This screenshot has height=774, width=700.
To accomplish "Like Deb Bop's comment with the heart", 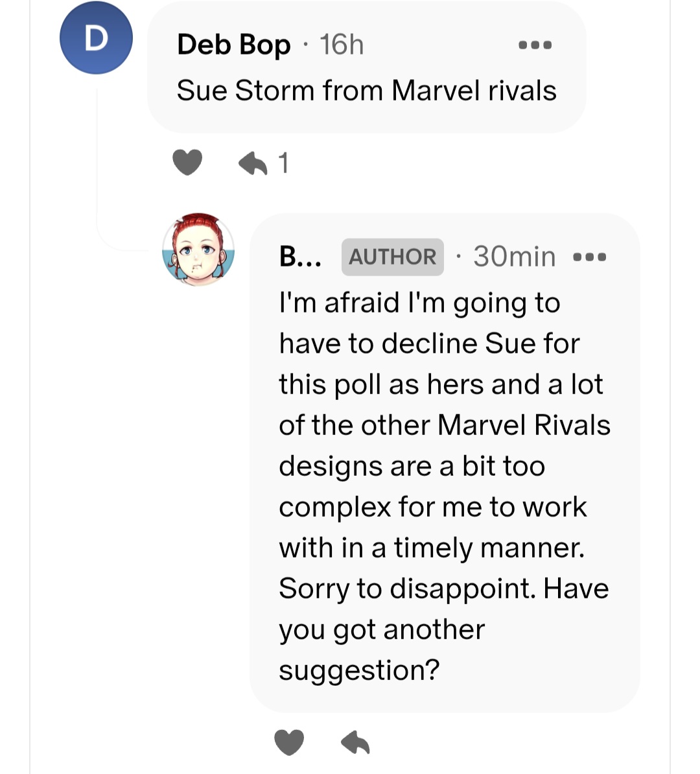I will (x=187, y=162).
